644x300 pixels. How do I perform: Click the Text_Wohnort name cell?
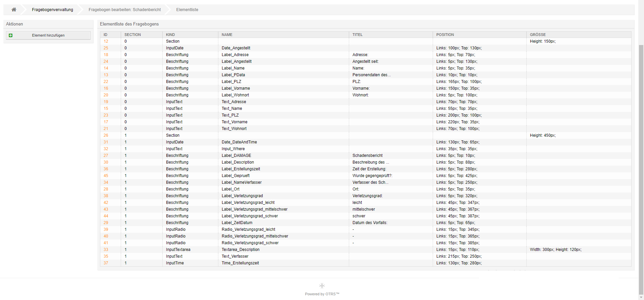[x=283, y=129]
